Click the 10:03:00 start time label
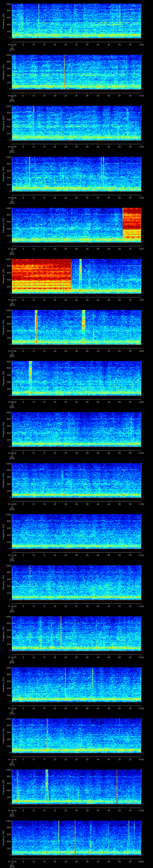Screen dimensions: 153x868 tap(12, 147)
